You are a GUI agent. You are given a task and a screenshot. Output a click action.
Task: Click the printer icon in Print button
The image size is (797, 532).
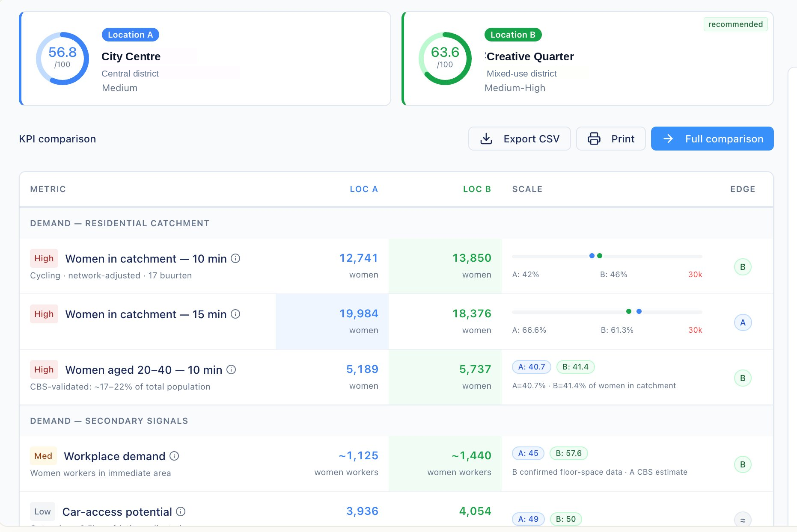point(594,139)
